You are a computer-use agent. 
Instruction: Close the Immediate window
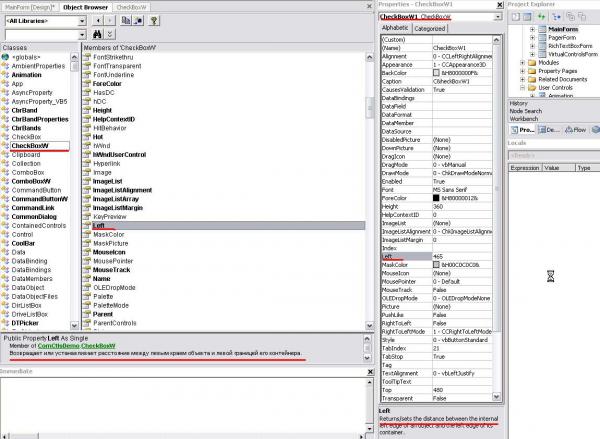[370, 372]
